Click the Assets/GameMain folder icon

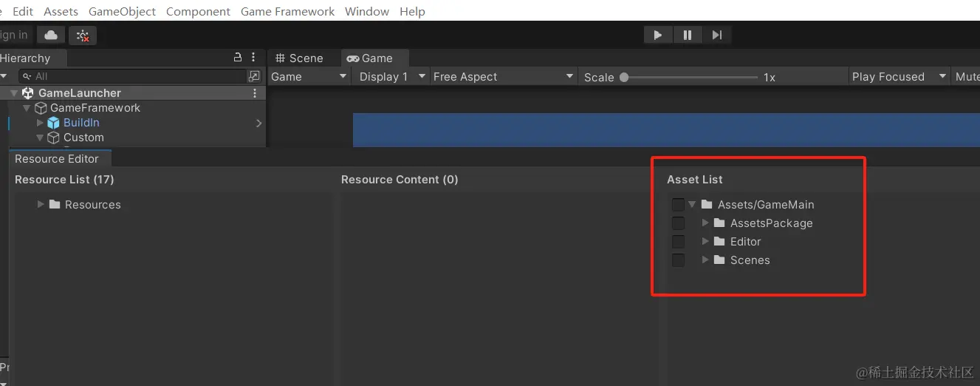pyautogui.click(x=707, y=204)
